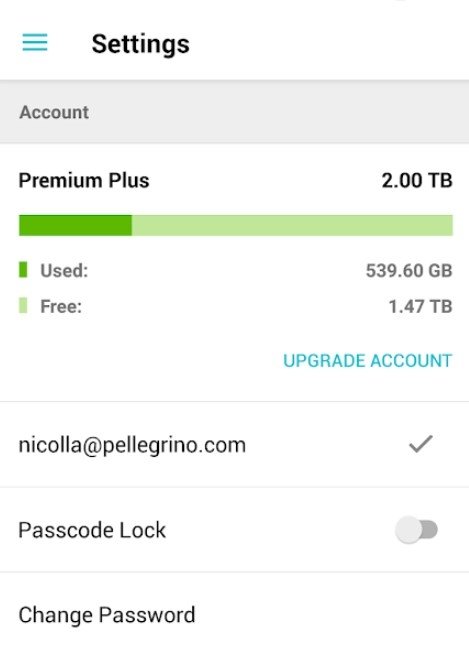
Task: Tap the 1.47 TB free value
Action: pyautogui.click(x=420, y=307)
